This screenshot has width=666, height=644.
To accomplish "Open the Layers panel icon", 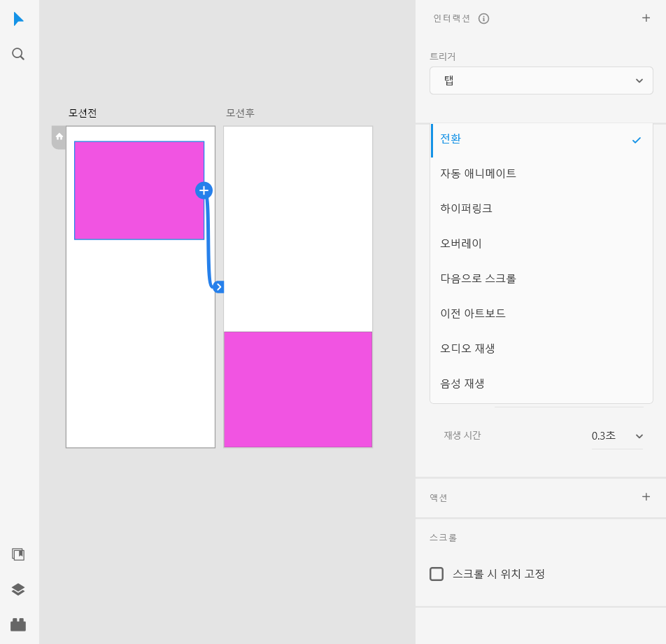I will 18,589.
